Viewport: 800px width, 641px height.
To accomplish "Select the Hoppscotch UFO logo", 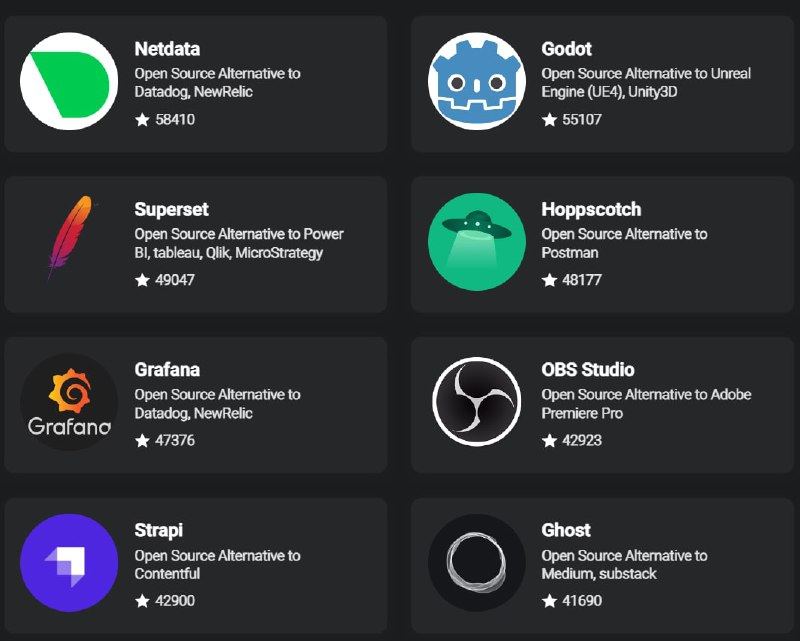I will (476, 241).
